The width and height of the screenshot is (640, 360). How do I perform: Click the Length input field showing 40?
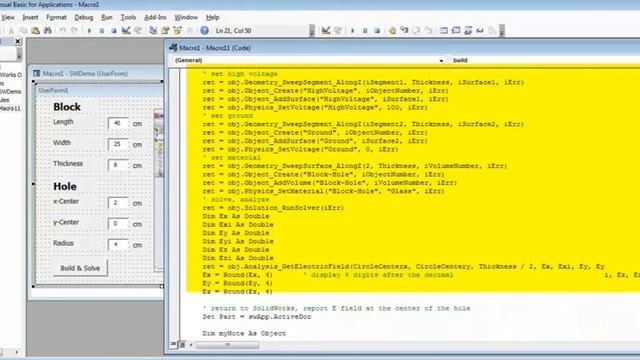(118, 123)
